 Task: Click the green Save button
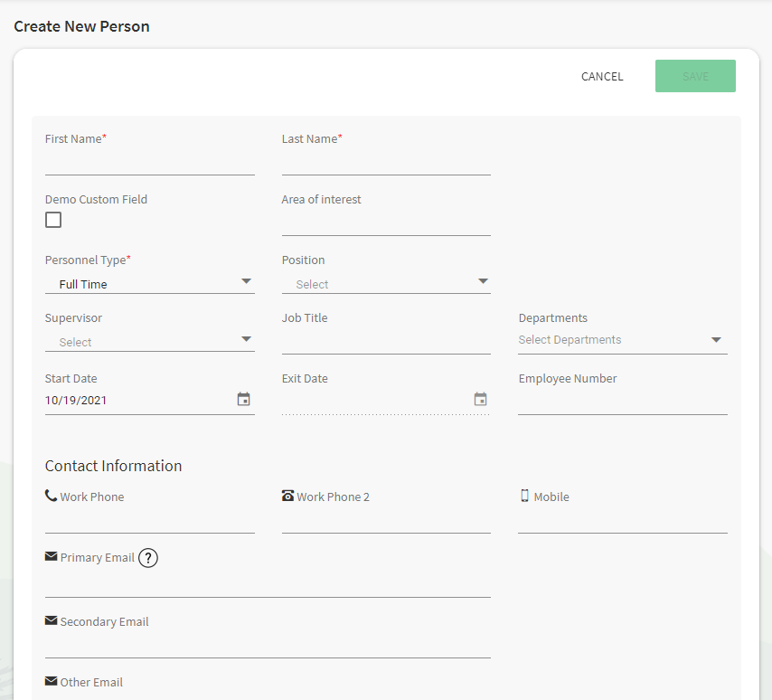tap(695, 76)
